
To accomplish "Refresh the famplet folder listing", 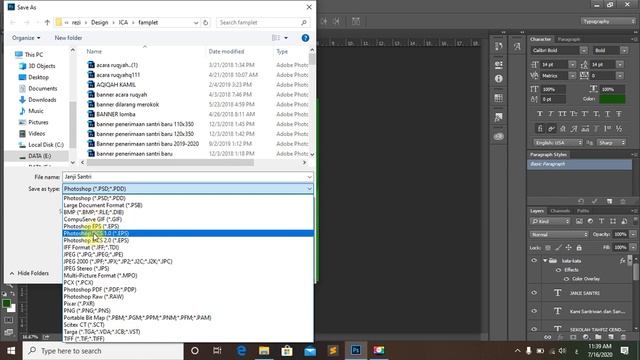I will pos(206,22).
